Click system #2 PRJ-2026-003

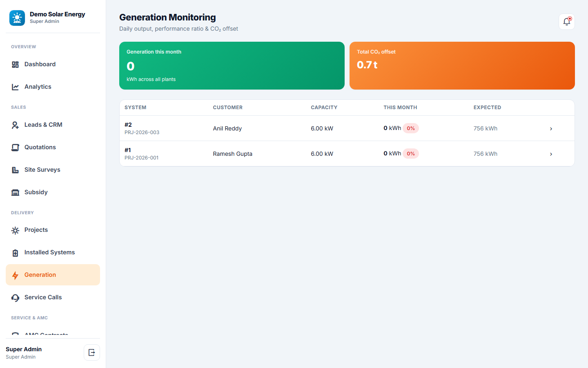tap(142, 128)
